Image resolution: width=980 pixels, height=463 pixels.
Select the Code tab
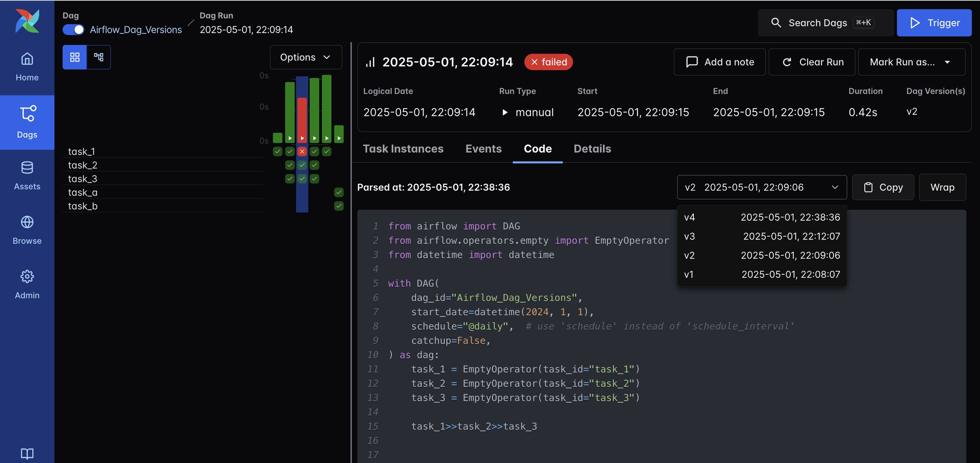[x=537, y=149]
